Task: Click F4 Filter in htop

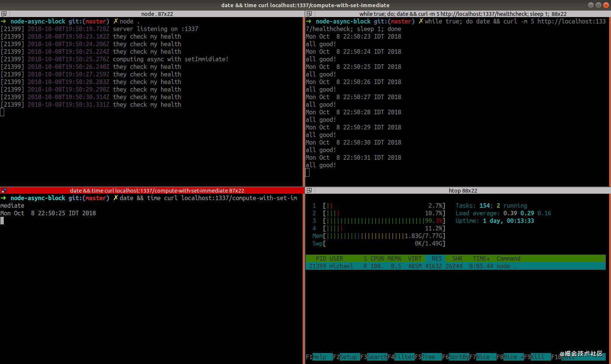Action: pos(401,357)
